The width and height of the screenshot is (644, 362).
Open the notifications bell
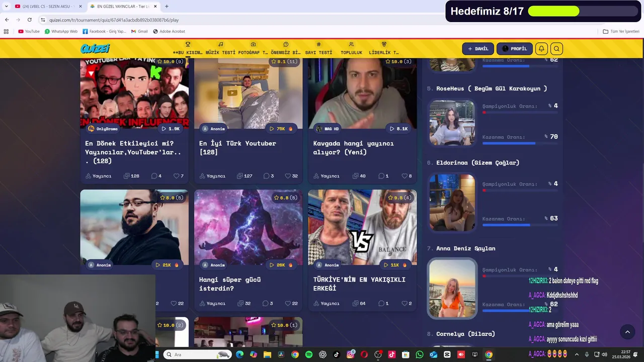pos(541,49)
